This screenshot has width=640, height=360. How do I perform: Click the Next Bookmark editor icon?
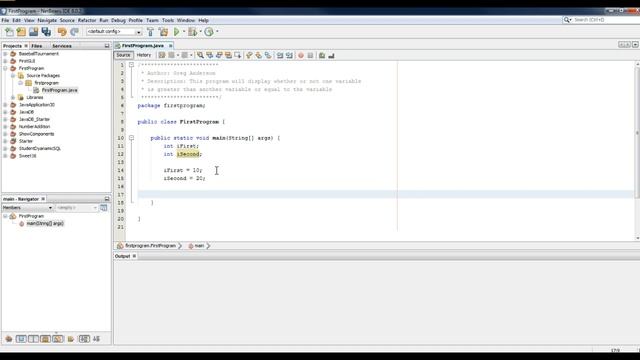[258, 55]
